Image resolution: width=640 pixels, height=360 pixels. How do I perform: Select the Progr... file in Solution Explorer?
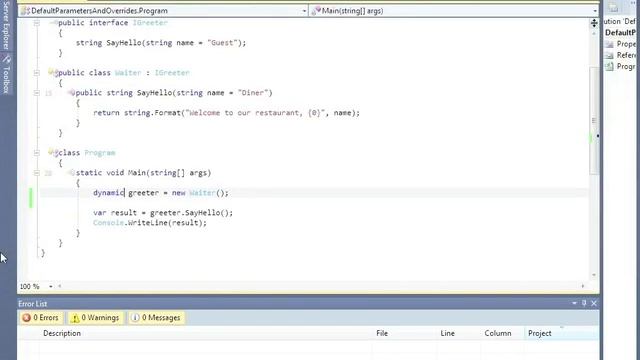626,67
